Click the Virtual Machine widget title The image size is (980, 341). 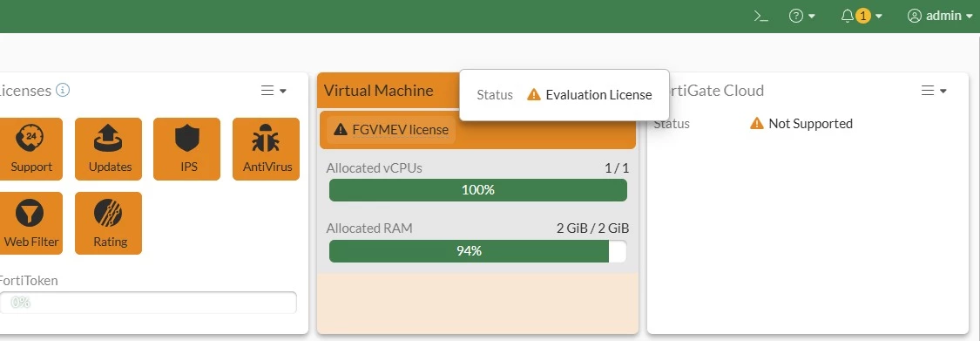pos(379,91)
